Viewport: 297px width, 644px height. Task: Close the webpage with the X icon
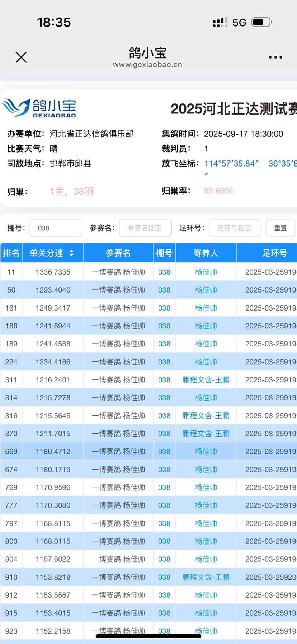click(x=21, y=57)
